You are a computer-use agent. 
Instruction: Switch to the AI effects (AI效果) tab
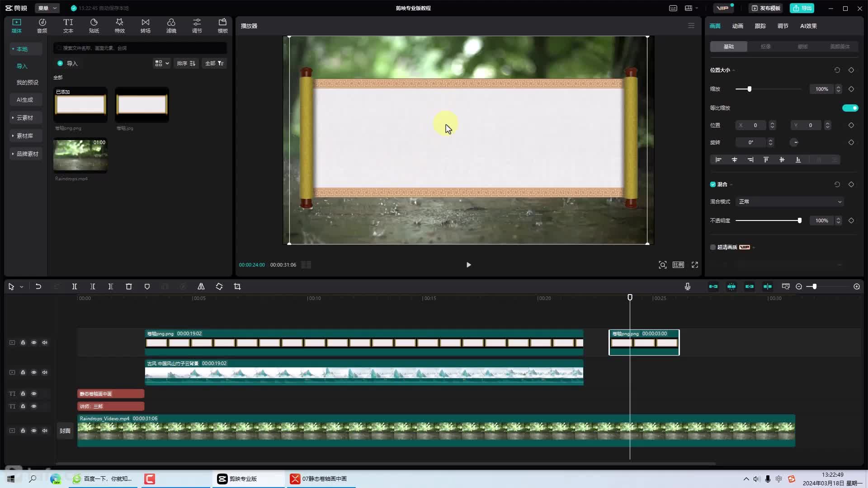(x=808, y=26)
